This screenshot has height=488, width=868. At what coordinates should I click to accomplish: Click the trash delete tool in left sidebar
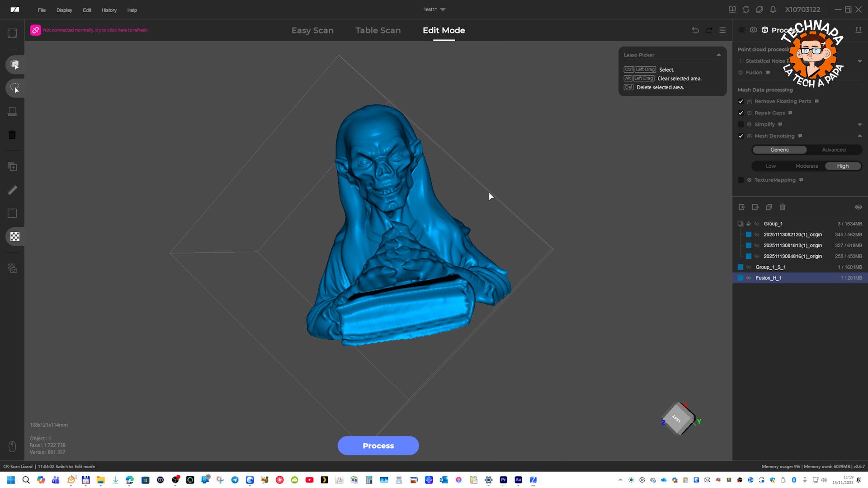12,135
